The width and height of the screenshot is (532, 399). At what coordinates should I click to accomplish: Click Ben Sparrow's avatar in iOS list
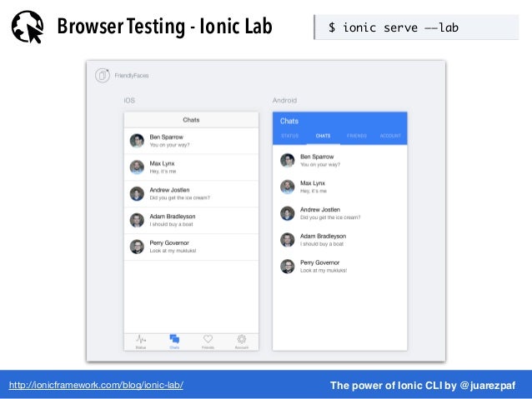pyautogui.click(x=137, y=140)
